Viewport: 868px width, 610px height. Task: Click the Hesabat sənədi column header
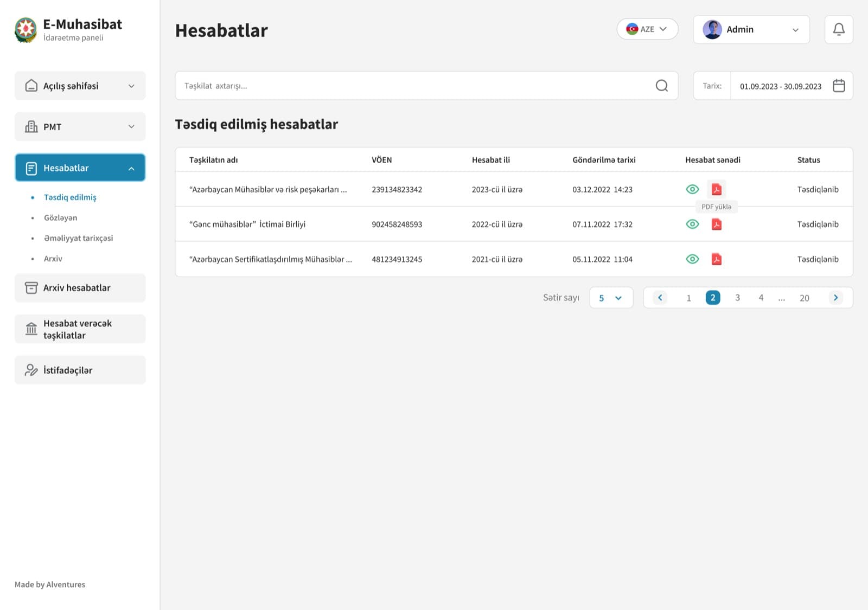point(712,160)
